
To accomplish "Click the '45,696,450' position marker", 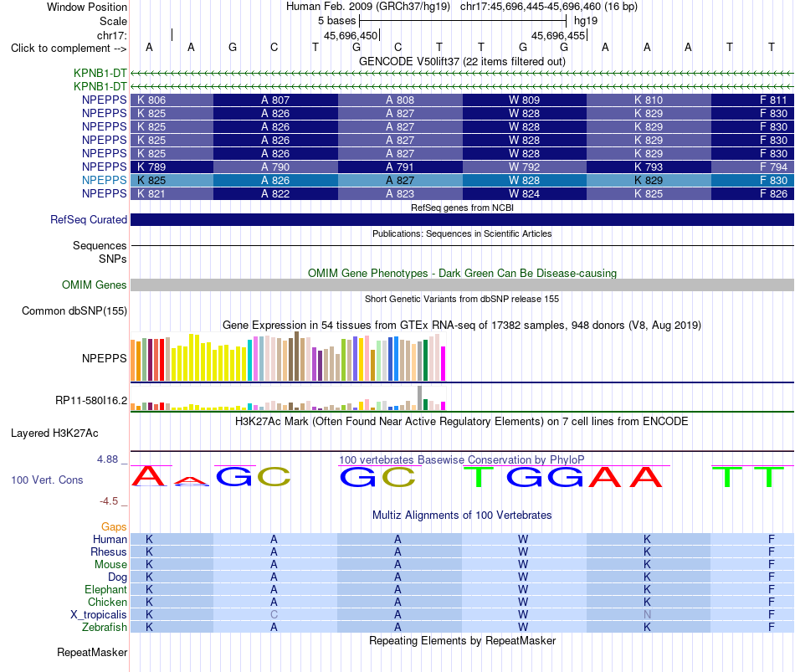I will tap(351, 35).
